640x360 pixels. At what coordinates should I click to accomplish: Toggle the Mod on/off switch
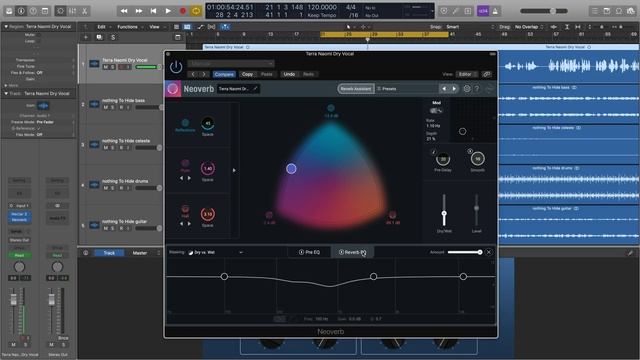point(436,111)
